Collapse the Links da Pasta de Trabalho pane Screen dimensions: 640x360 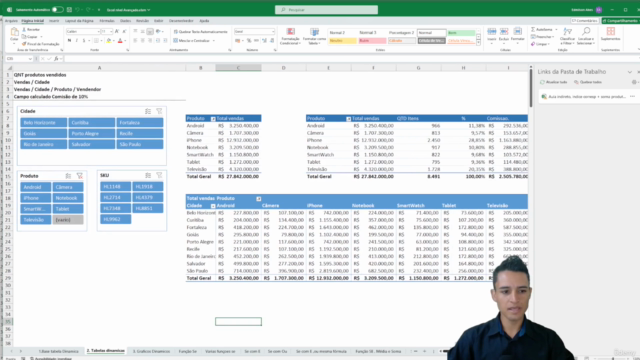click(629, 72)
